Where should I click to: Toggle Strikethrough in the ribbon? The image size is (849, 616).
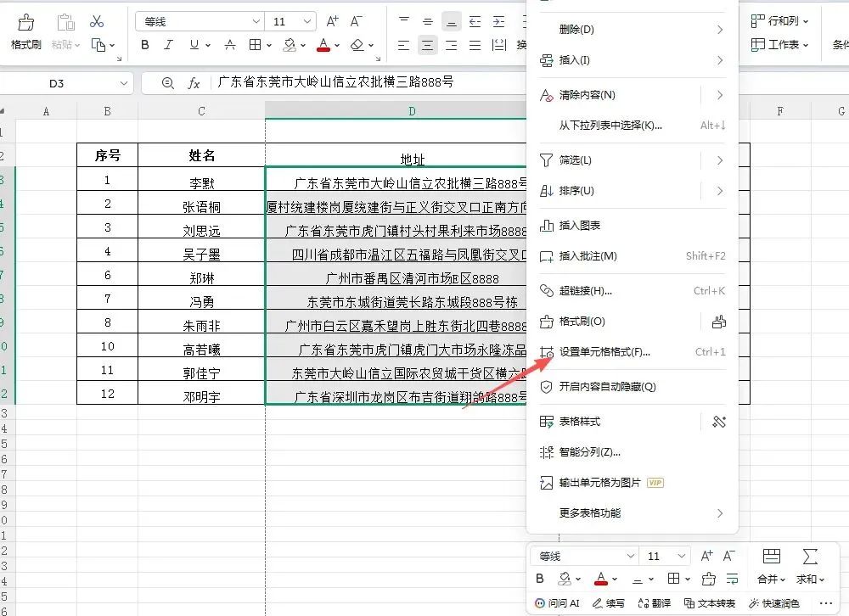point(230,45)
